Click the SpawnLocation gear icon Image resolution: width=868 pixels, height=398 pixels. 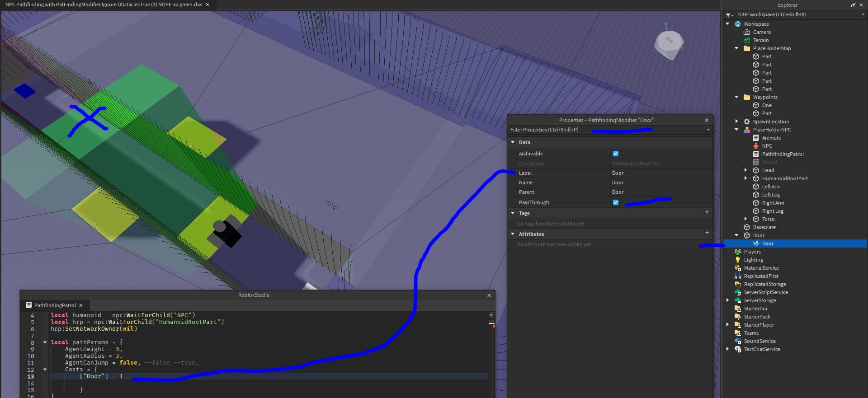pos(747,122)
